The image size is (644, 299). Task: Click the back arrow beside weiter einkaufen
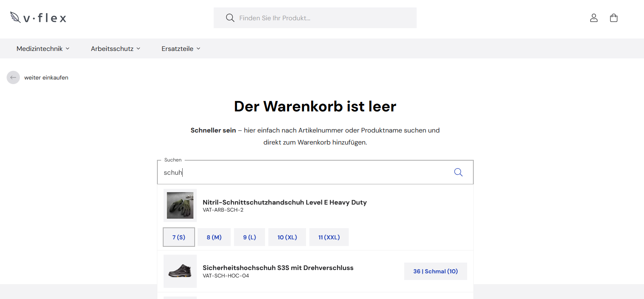(x=13, y=77)
